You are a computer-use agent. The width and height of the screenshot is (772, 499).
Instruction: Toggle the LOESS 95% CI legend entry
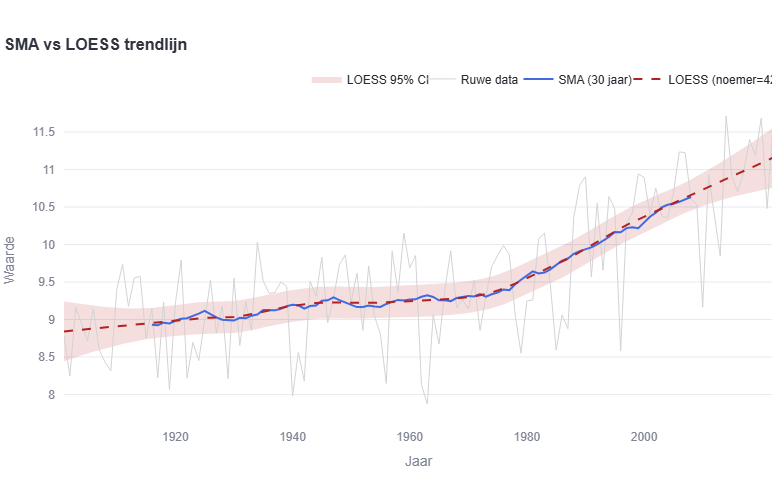tap(387, 80)
